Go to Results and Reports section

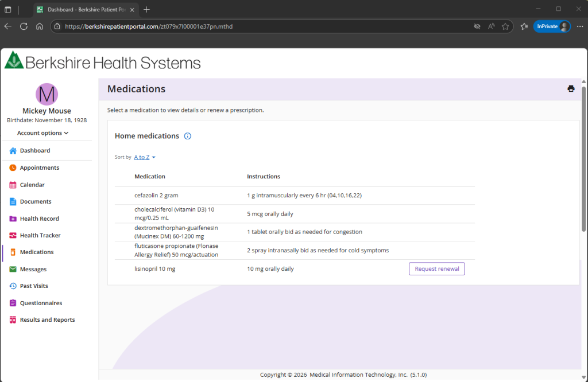tap(47, 320)
